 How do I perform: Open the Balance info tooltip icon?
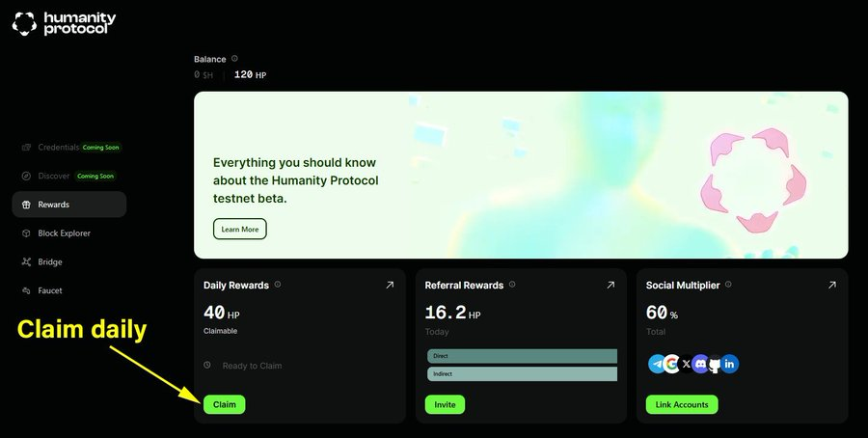pos(234,58)
